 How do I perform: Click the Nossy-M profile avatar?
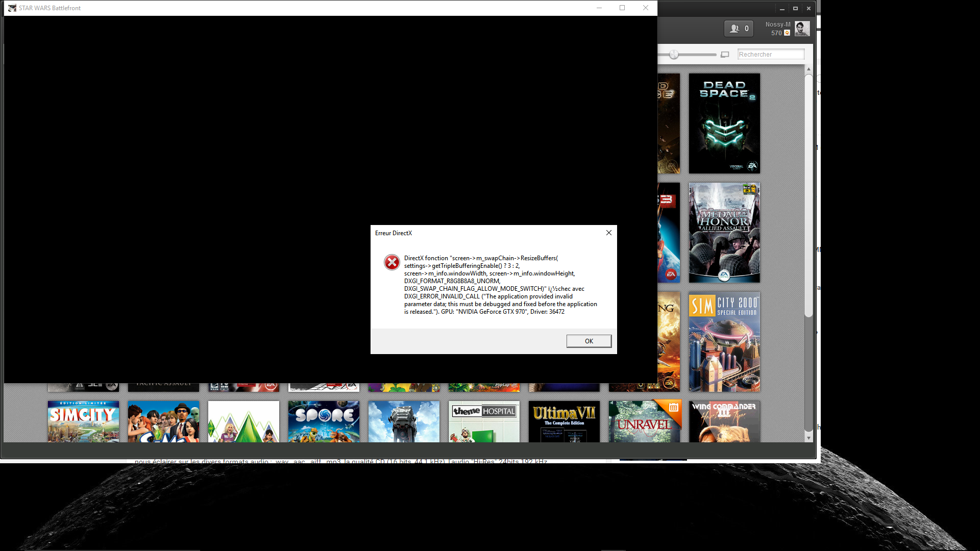tap(802, 29)
